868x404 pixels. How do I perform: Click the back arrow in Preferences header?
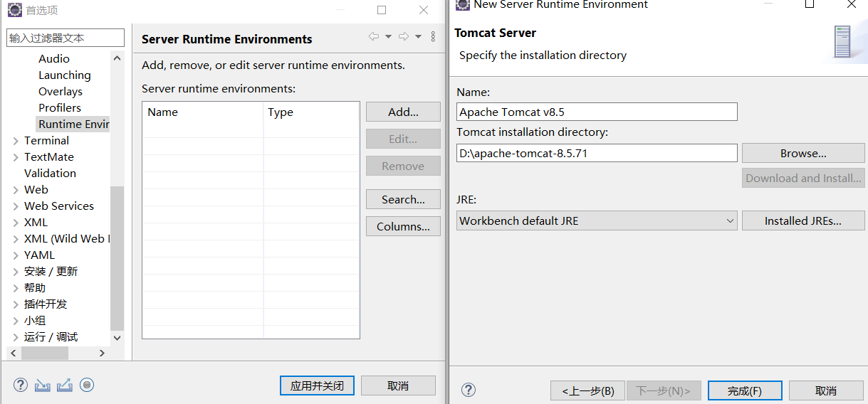point(374,36)
